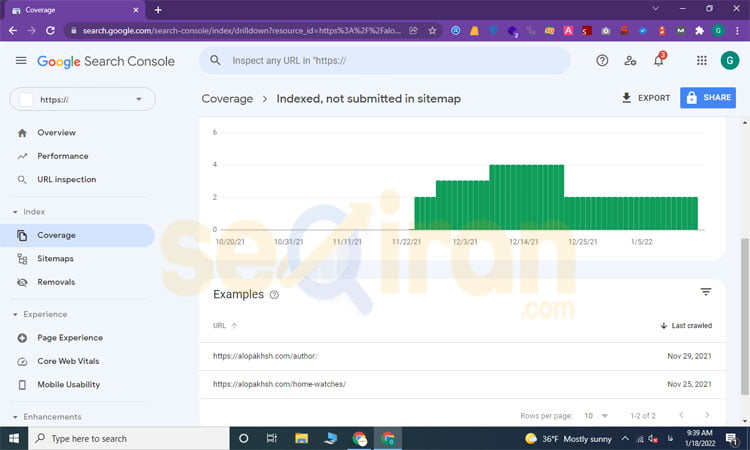Select the Coverage browser tab

click(x=74, y=10)
